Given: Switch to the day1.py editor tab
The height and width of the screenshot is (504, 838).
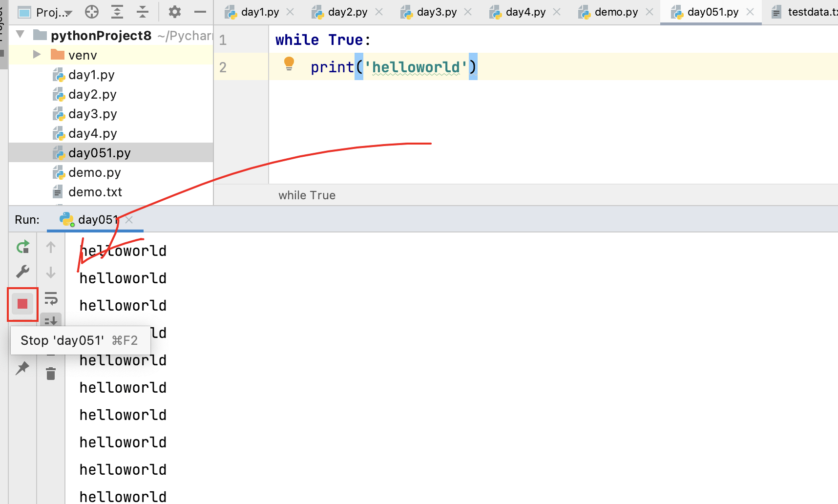Looking at the screenshot, I should click(259, 12).
